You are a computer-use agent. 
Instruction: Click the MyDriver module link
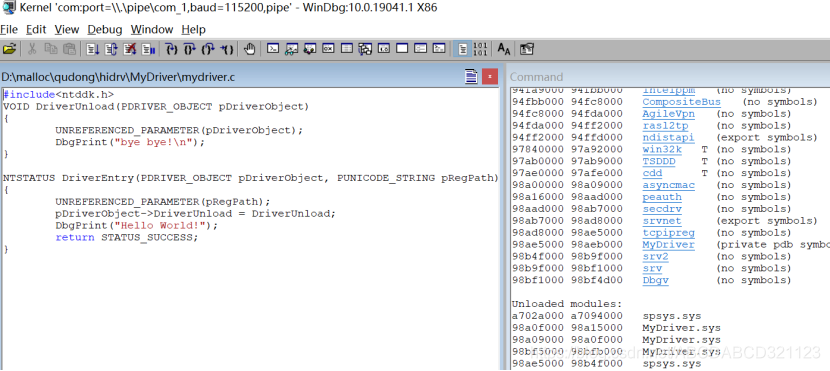pos(669,245)
